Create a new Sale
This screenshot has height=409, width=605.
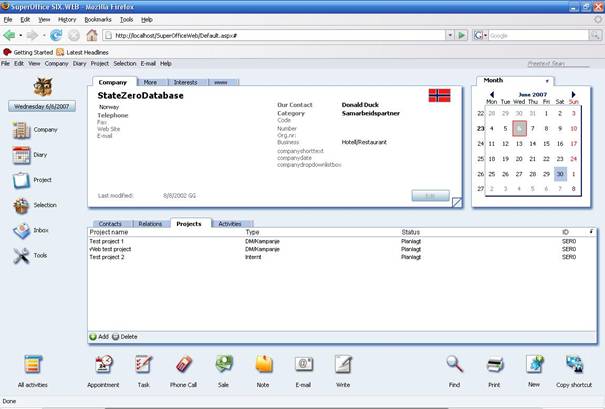click(223, 364)
